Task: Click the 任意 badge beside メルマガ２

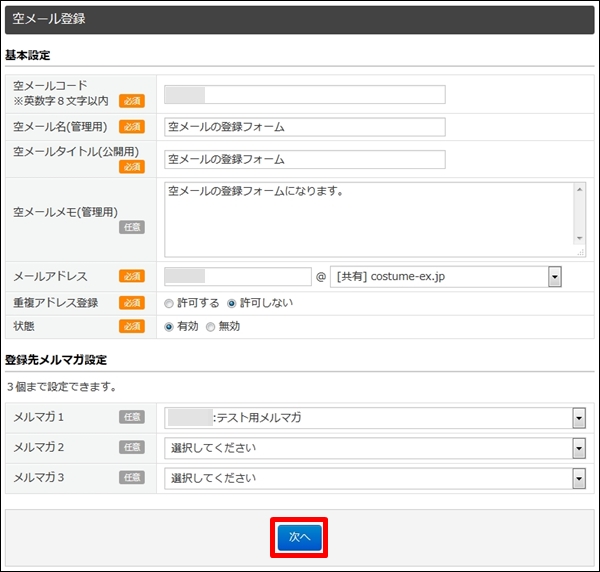Action: pos(132,447)
